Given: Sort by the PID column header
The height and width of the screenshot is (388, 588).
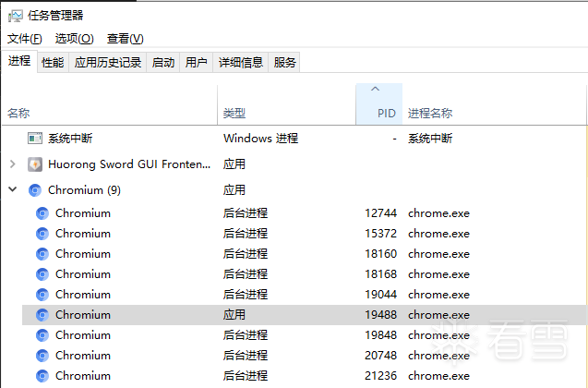Looking at the screenshot, I should [x=379, y=104].
